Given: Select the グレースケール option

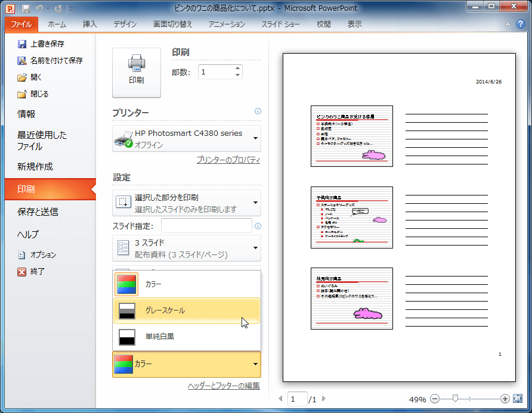Looking at the screenshot, I should pyautogui.click(x=187, y=310).
